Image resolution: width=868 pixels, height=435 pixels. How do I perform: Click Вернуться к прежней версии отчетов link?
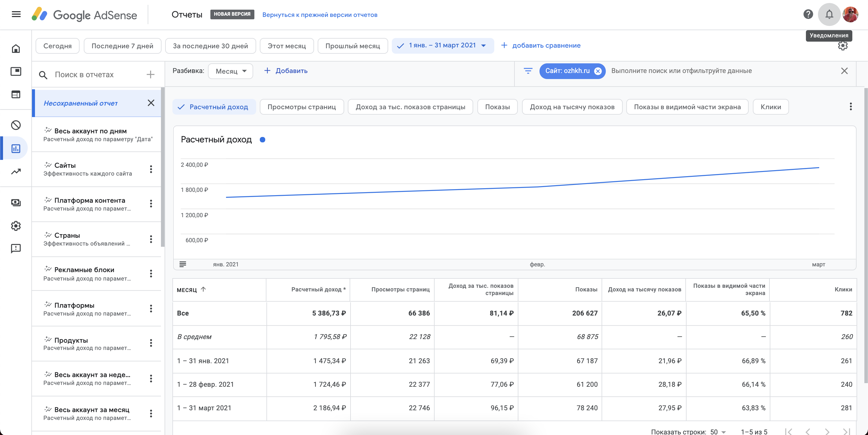pyautogui.click(x=319, y=15)
